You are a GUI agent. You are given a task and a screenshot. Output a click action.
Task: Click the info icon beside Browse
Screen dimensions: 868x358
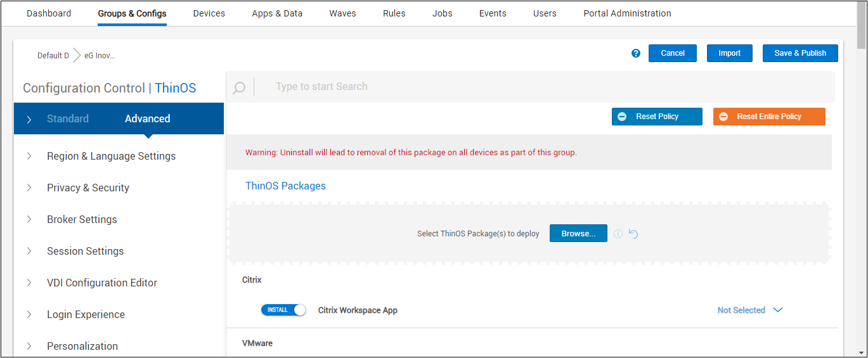pyautogui.click(x=618, y=234)
